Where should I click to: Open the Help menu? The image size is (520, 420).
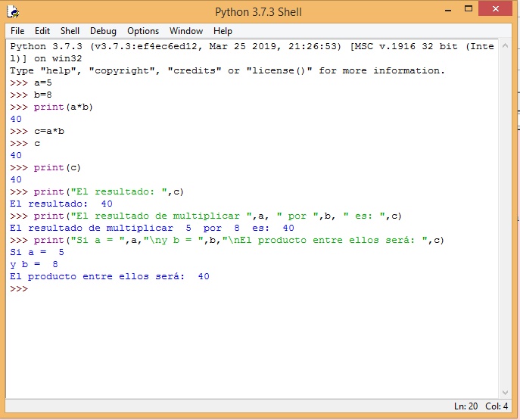pyautogui.click(x=223, y=31)
